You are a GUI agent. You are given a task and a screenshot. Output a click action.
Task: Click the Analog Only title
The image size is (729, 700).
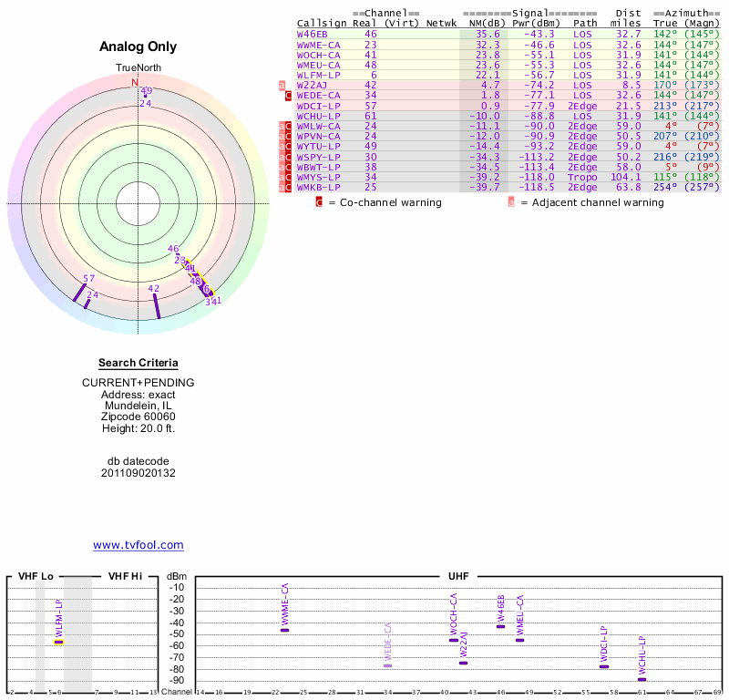click(139, 47)
